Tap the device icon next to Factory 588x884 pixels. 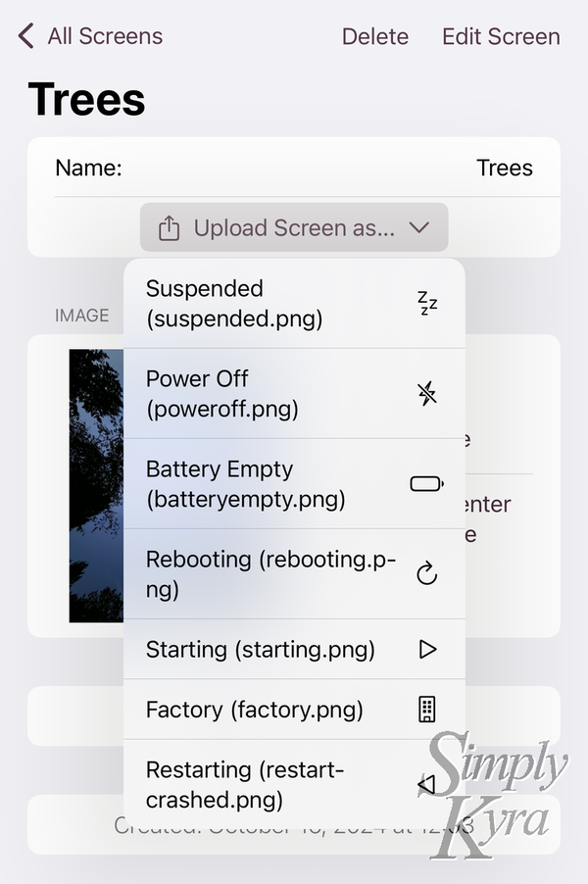[425, 710]
